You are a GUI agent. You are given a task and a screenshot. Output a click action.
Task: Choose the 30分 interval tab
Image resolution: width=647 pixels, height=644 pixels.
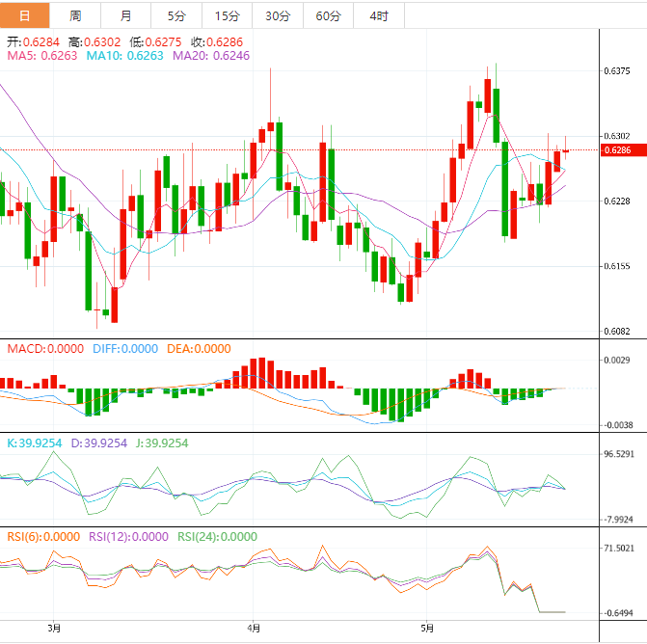[x=277, y=15]
